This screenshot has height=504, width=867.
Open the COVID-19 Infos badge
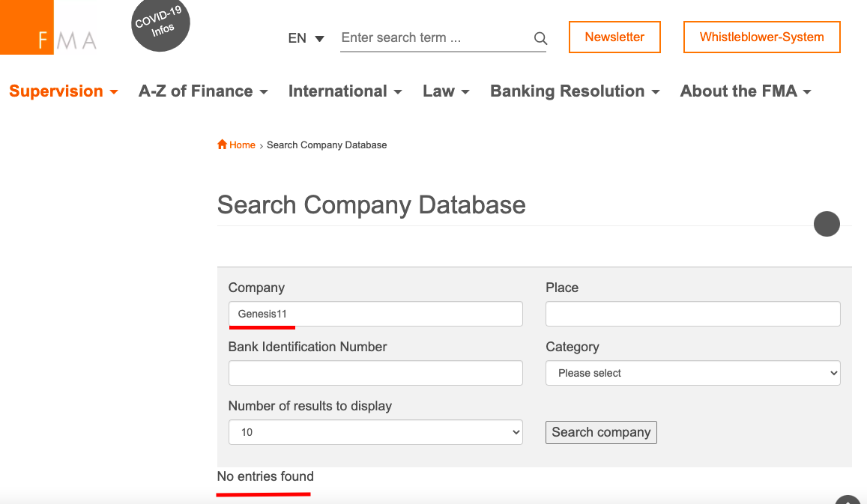[160, 25]
